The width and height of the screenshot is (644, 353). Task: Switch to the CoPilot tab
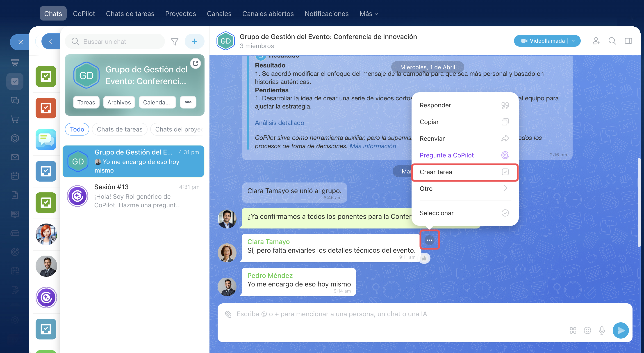[84, 14]
